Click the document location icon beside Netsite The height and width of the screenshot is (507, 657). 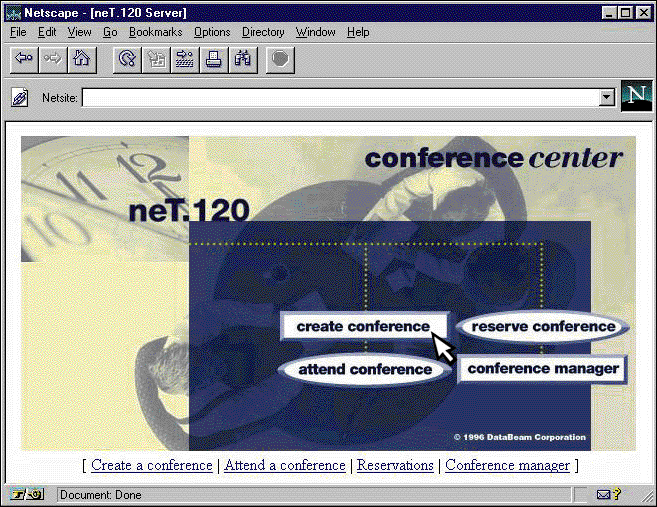pyautogui.click(x=20, y=98)
